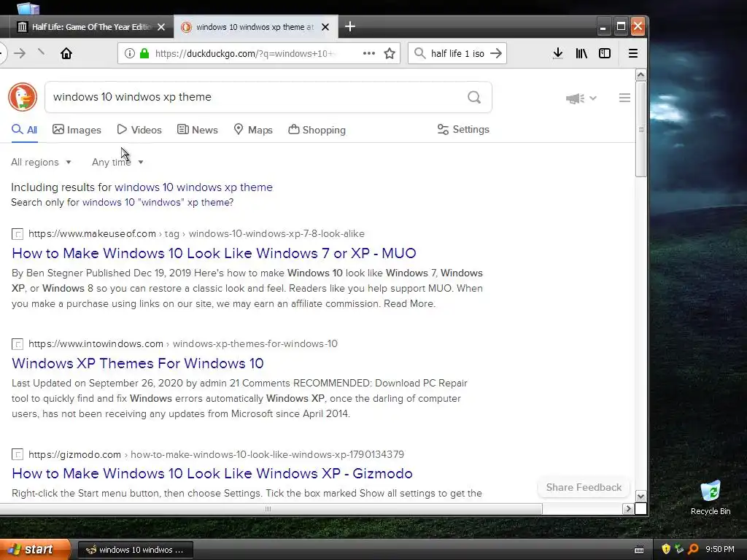Toggle the sidebar icon in toolbar
747x560 pixels.
pyautogui.click(x=605, y=53)
